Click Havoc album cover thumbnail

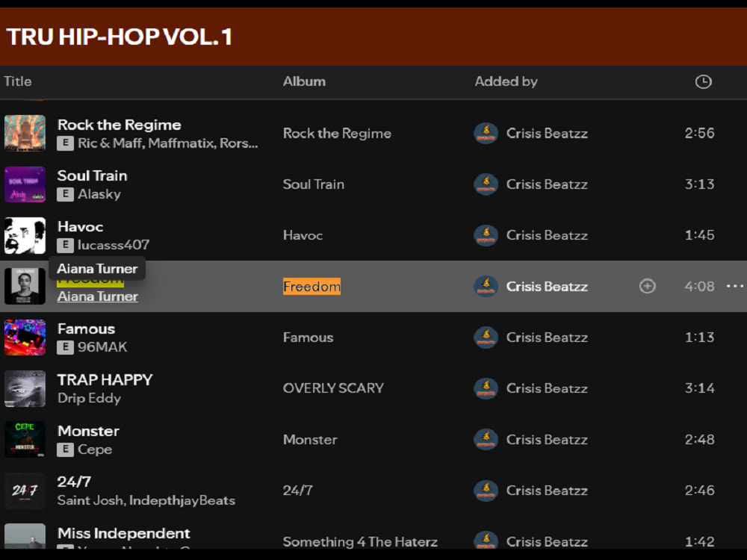coord(25,235)
